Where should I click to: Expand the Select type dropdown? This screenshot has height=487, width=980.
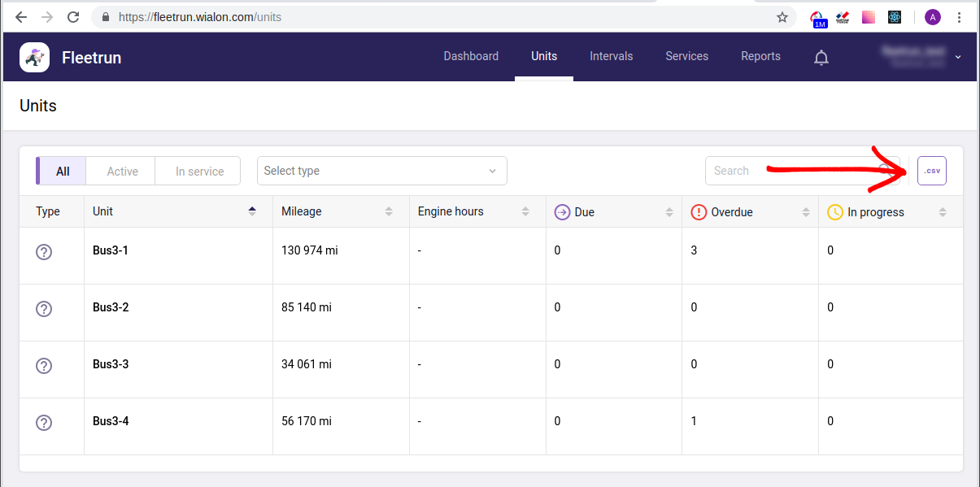[x=381, y=171]
